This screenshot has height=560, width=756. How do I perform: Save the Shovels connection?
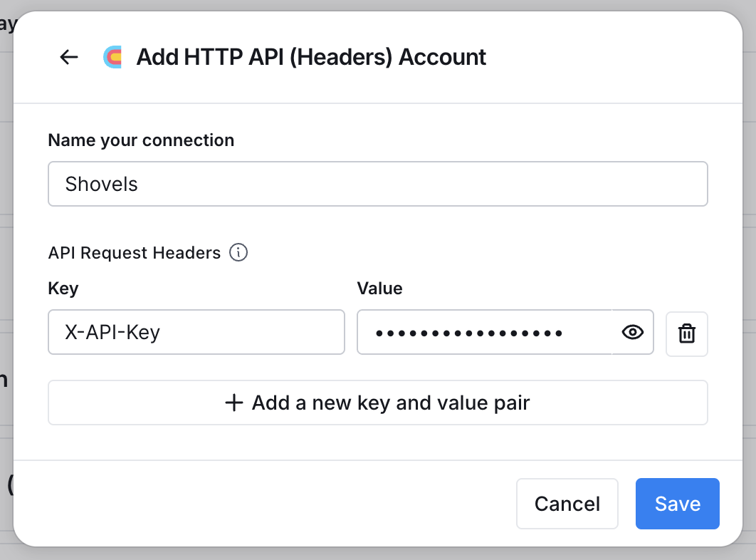pos(678,504)
